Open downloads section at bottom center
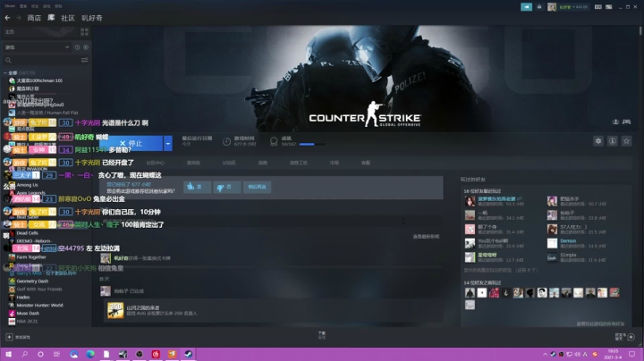The height and width of the screenshot is (361, 644). pos(322,335)
